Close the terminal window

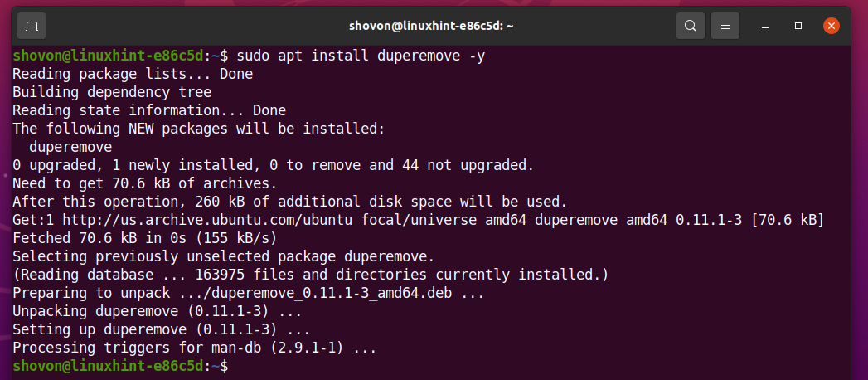[831, 26]
